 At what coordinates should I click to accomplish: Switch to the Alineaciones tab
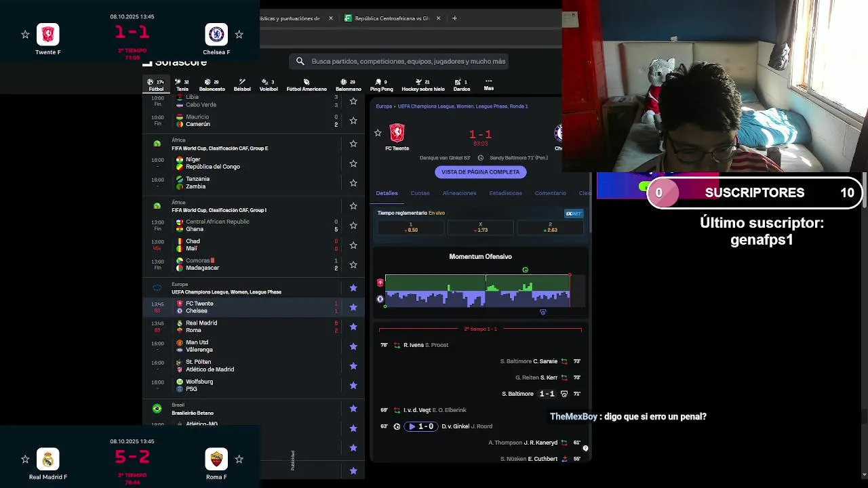pyautogui.click(x=459, y=193)
